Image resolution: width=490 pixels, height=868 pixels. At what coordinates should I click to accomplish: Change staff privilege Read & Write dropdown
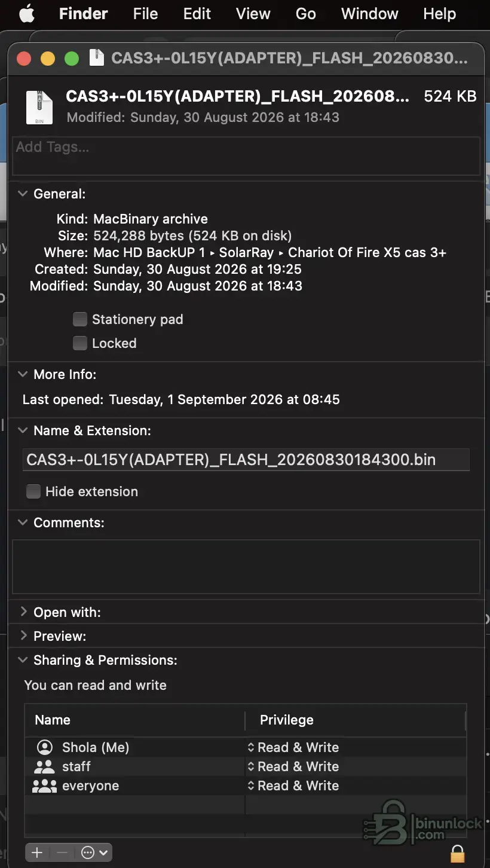click(293, 766)
